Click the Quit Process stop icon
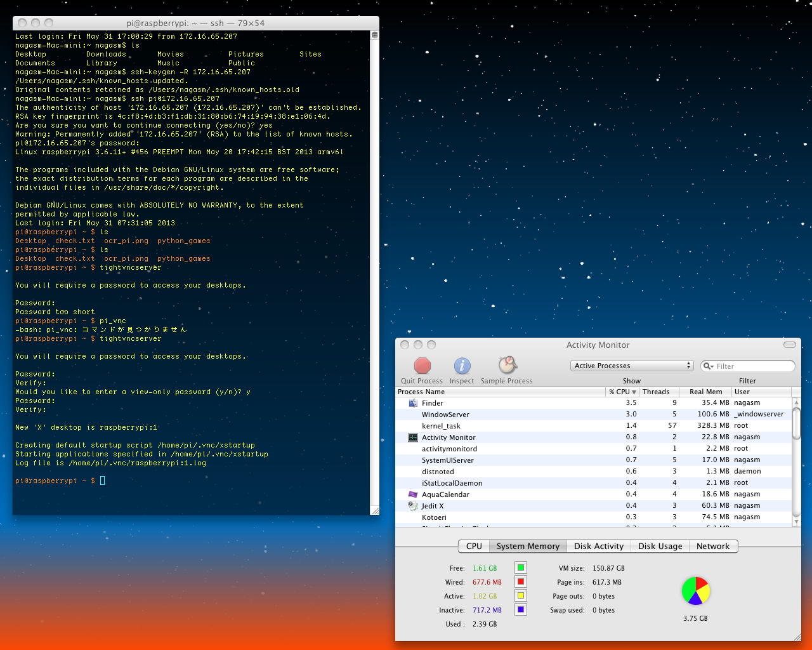812x650 pixels. (x=422, y=366)
